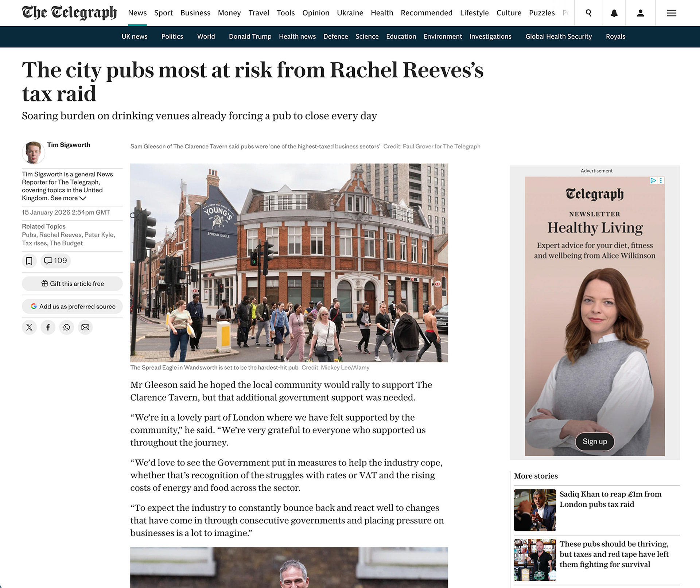700x588 pixels.
Task: Click the notifications bell icon
Action: click(x=614, y=13)
